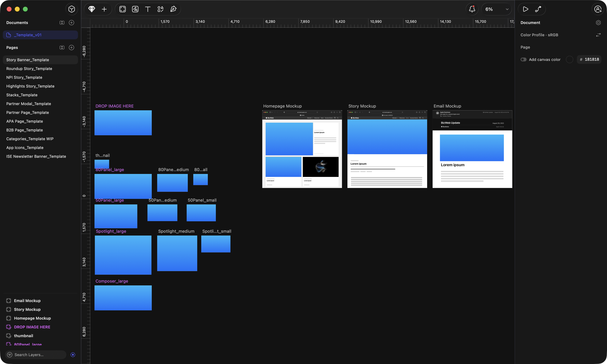Image resolution: width=607 pixels, height=364 pixels.
Task: Swap the sRGB color profile setting
Action: 598,35
